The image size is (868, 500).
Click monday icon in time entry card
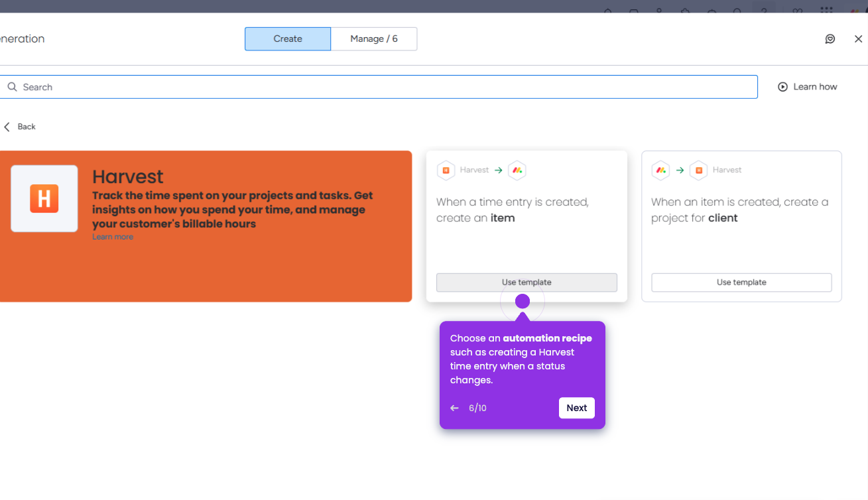517,170
